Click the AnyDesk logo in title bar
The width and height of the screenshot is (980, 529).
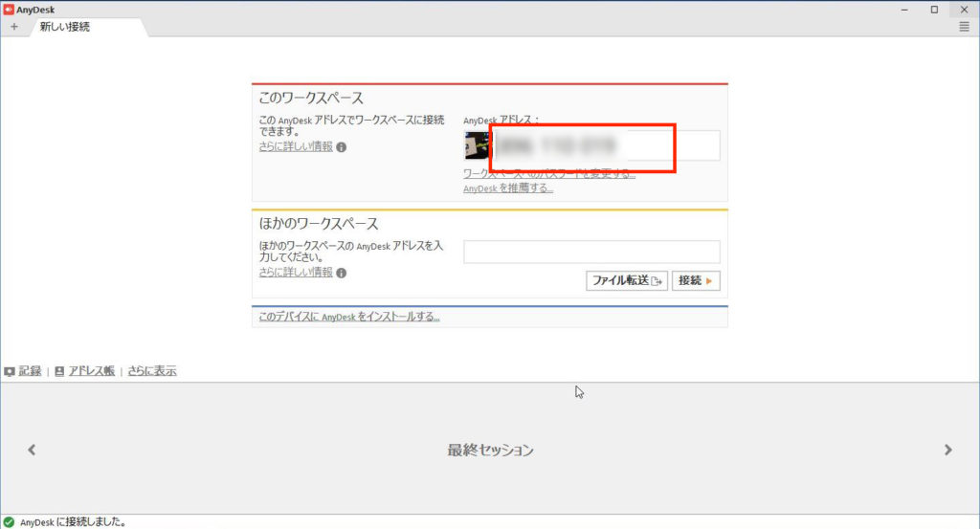pos(9,10)
